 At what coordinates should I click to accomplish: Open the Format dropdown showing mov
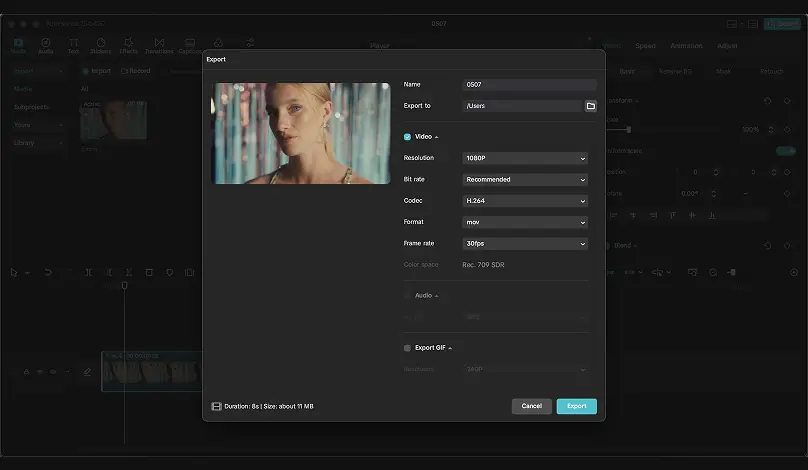click(525, 222)
